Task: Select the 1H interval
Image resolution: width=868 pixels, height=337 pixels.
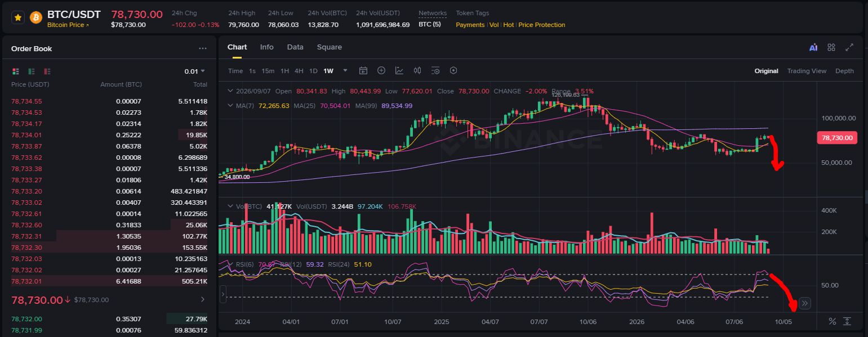Action: (284, 71)
